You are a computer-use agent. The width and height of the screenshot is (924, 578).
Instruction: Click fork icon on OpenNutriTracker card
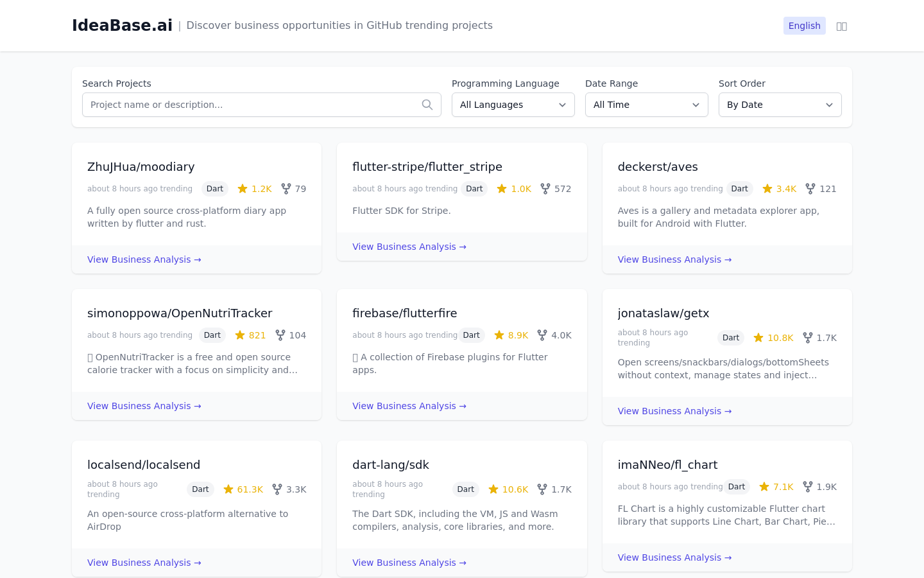click(280, 335)
